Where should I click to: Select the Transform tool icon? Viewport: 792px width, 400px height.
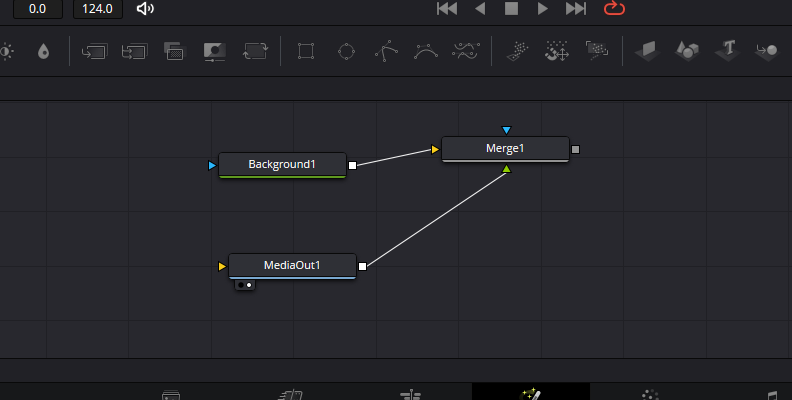tap(255, 50)
